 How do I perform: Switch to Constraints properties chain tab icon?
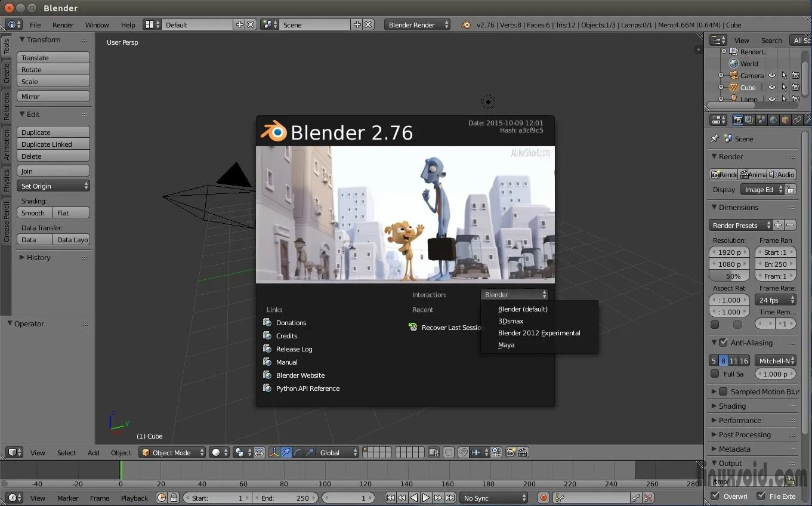[796, 120]
